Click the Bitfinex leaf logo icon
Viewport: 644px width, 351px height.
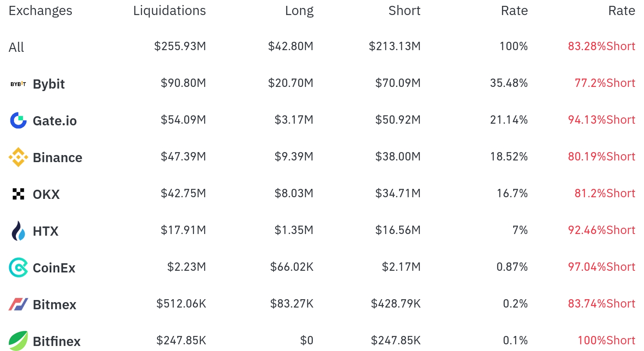coord(18,340)
